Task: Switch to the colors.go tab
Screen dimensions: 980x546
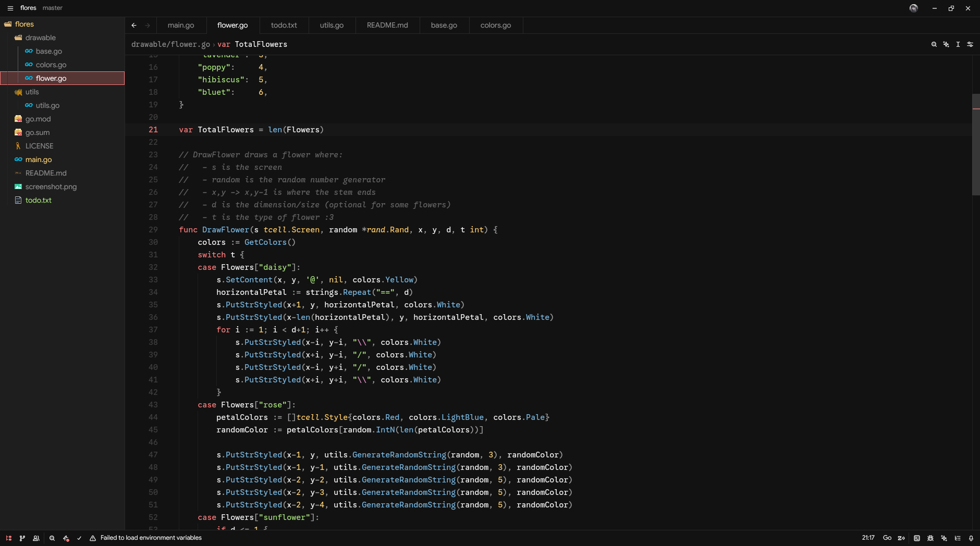Action: [x=496, y=25]
